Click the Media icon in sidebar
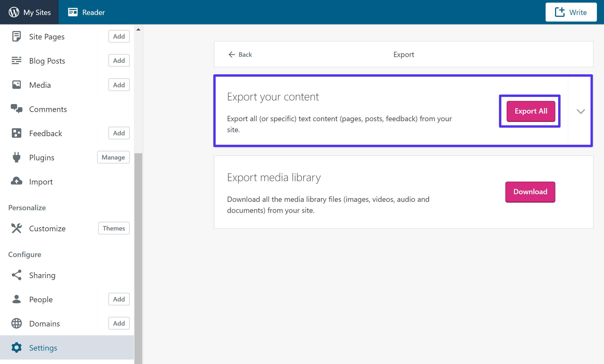 tap(16, 85)
